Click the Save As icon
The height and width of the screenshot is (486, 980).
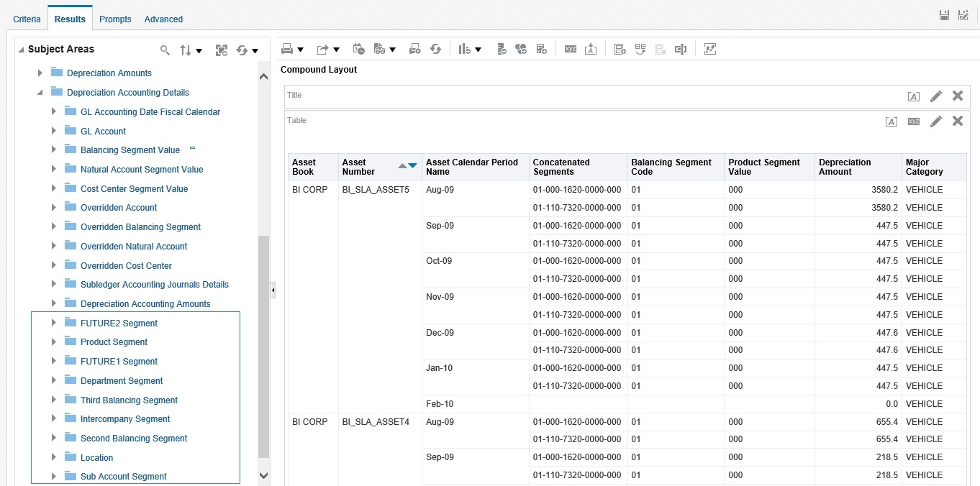tap(963, 15)
